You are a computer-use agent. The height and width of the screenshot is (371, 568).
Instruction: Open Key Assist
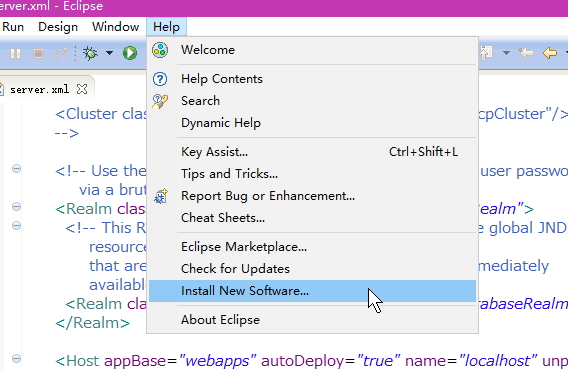312,152
